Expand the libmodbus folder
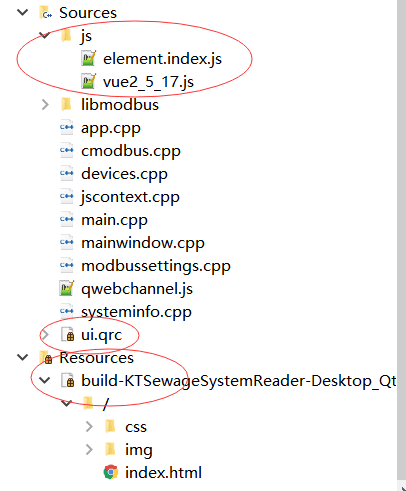 click(x=45, y=104)
